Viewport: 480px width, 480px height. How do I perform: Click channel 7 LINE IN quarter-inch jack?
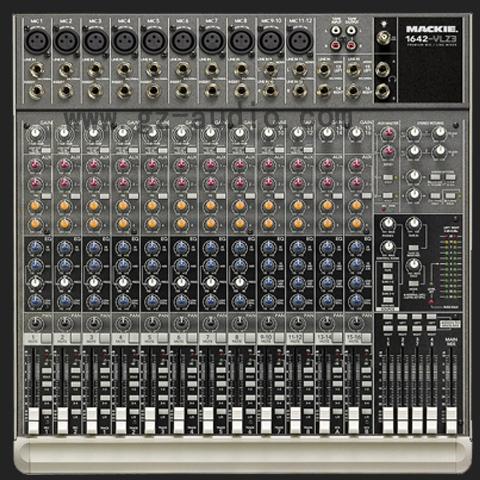pos(212,70)
